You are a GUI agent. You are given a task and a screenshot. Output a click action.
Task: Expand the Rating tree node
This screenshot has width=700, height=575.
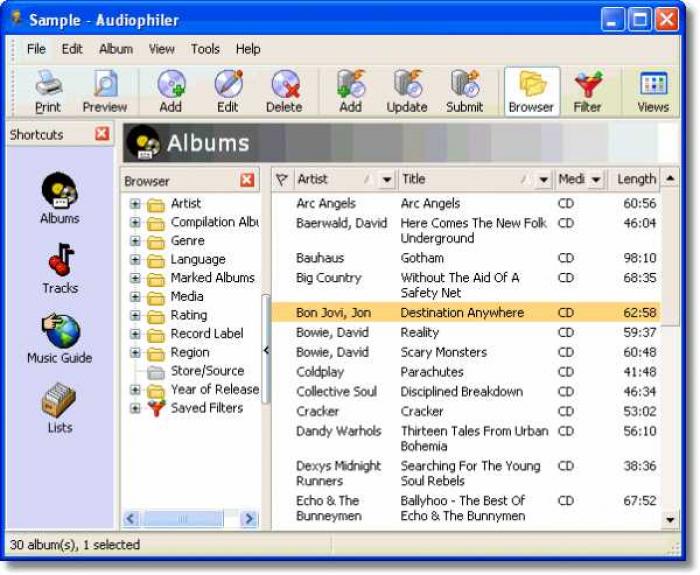(x=135, y=316)
